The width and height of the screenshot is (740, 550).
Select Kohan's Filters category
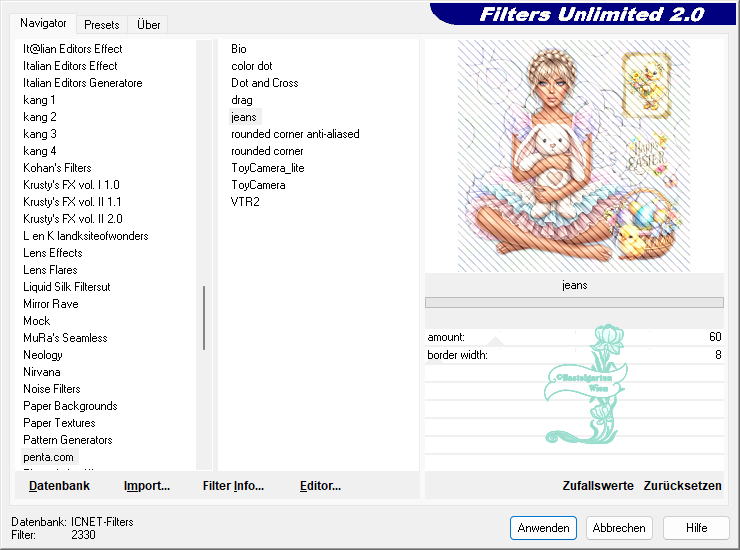tap(57, 168)
